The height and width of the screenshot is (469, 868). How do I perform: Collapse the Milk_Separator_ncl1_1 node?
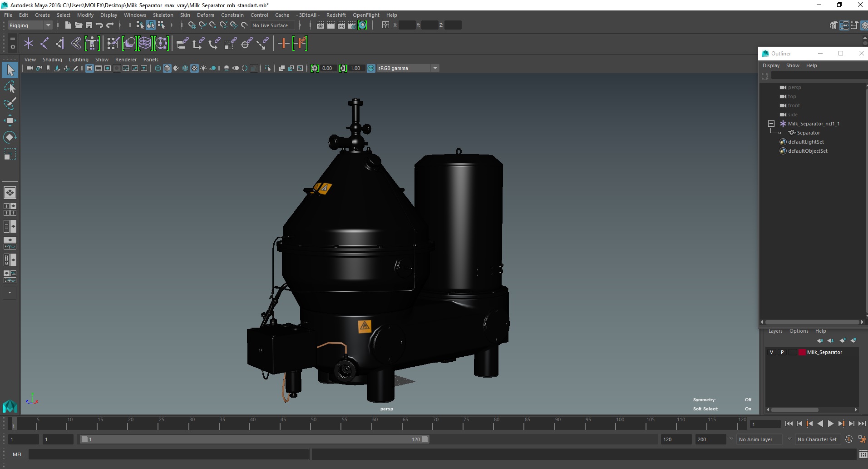[x=771, y=124]
